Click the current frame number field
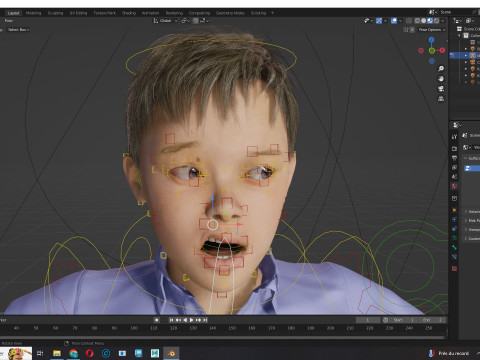Image resolution: width=480 pixels, height=360 pixels. pyautogui.click(x=368, y=320)
